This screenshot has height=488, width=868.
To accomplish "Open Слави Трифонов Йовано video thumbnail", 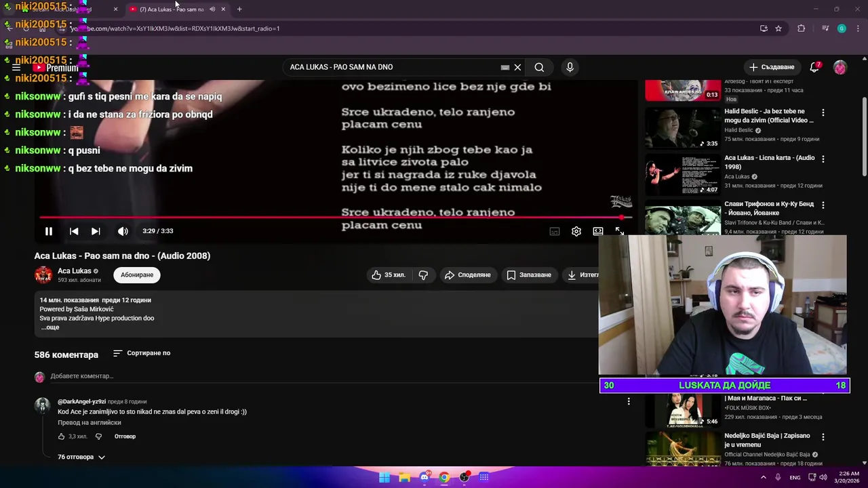I will pos(682,220).
